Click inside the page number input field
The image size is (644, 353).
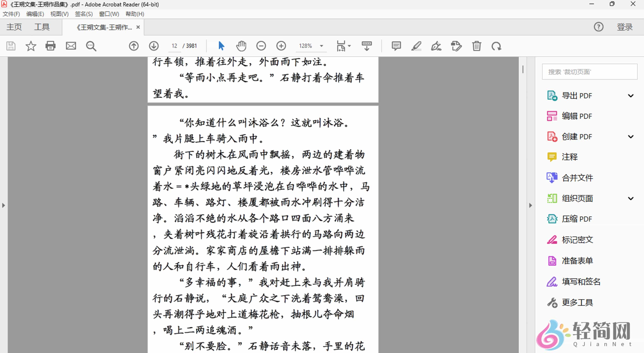174,46
